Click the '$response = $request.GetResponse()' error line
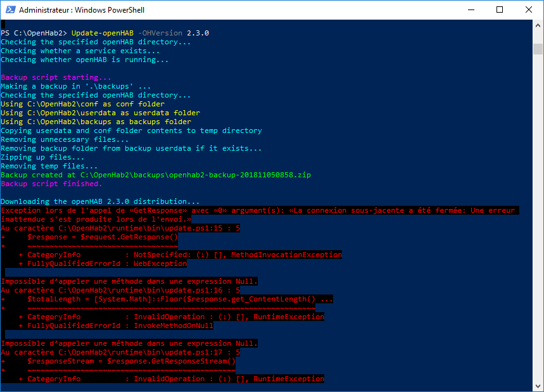 point(103,237)
